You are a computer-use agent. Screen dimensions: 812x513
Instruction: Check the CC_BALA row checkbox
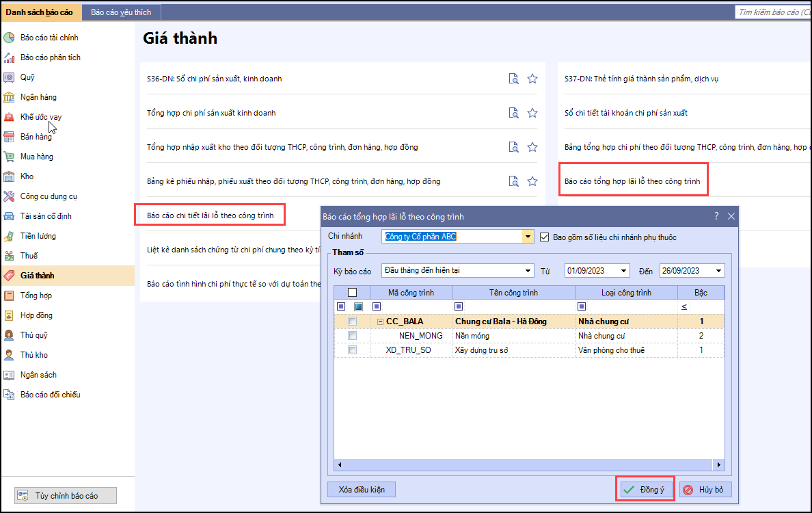click(352, 321)
